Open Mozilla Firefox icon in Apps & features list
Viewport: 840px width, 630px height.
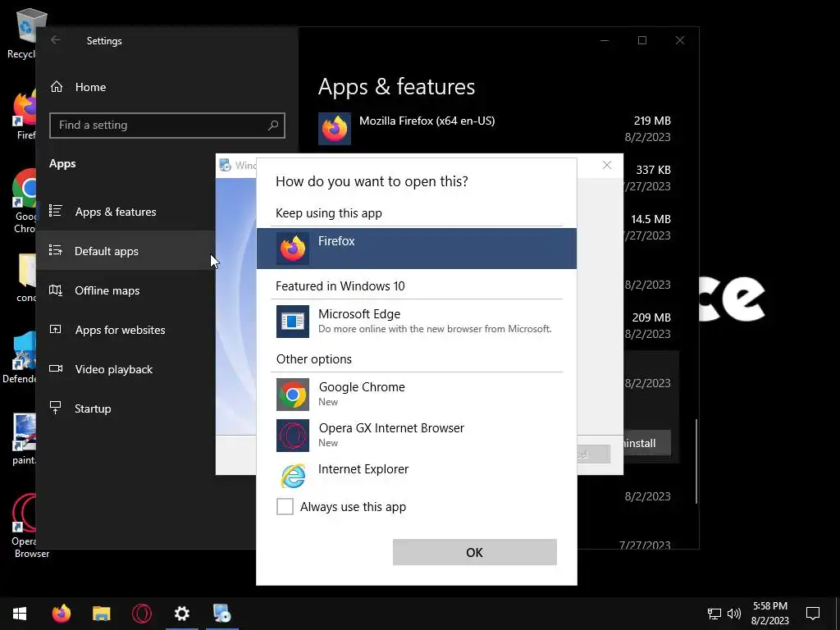(335, 129)
